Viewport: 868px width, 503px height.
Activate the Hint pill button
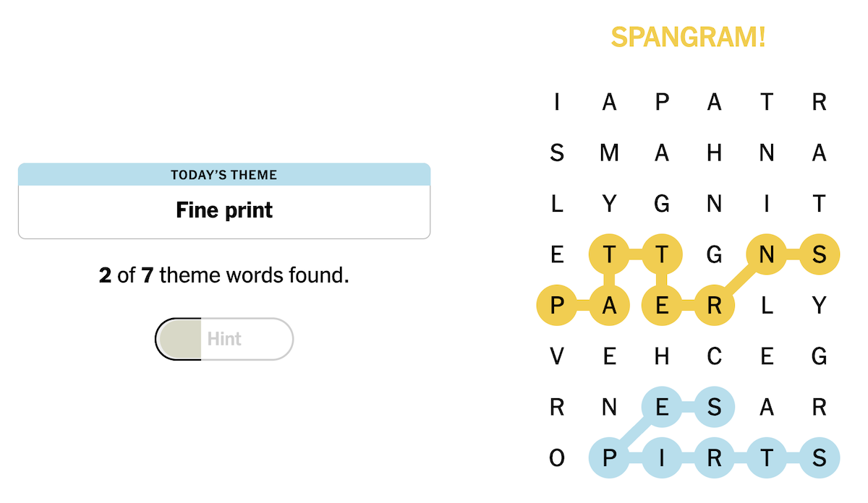coord(224,338)
